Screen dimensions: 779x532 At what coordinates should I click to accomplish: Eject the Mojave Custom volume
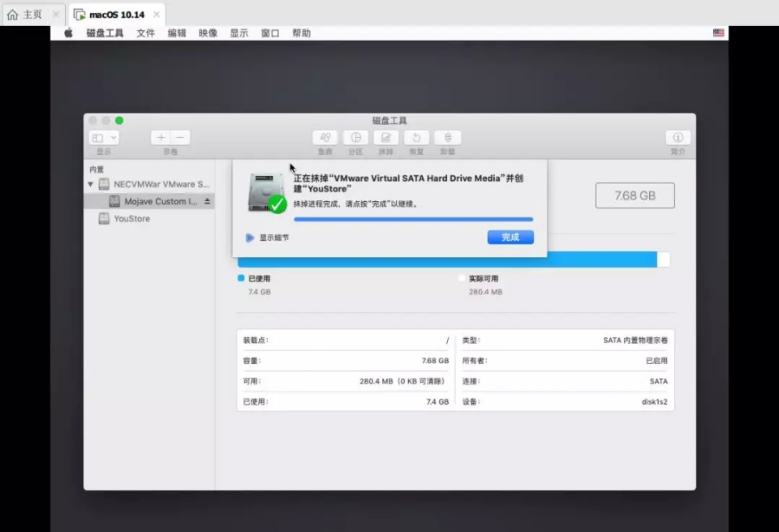[207, 201]
